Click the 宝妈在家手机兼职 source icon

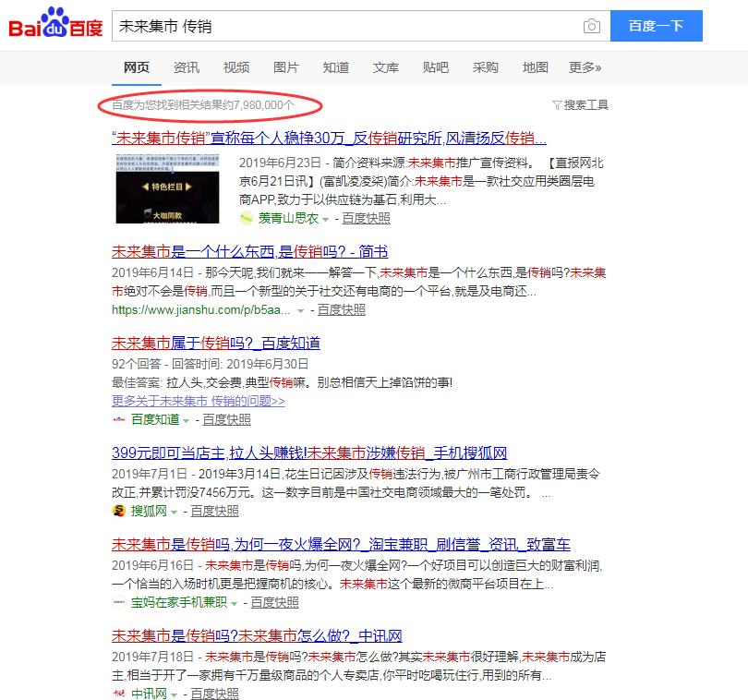(x=119, y=603)
